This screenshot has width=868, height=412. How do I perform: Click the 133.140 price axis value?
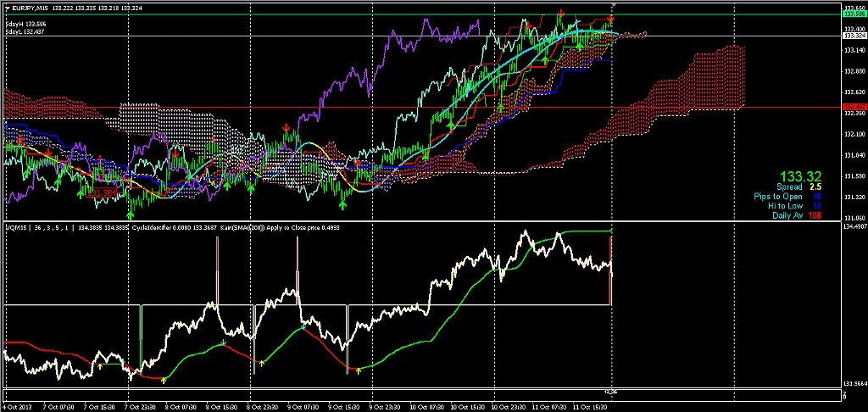pos(854,50)
